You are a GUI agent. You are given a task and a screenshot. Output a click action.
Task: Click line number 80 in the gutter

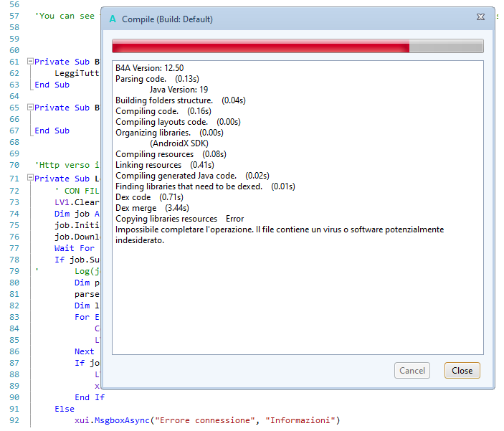[14, 283]
